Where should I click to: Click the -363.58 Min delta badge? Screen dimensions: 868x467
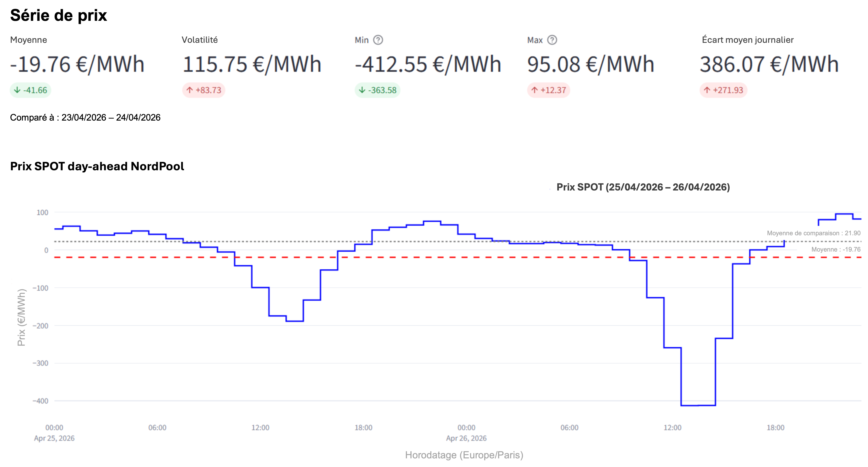377,90
